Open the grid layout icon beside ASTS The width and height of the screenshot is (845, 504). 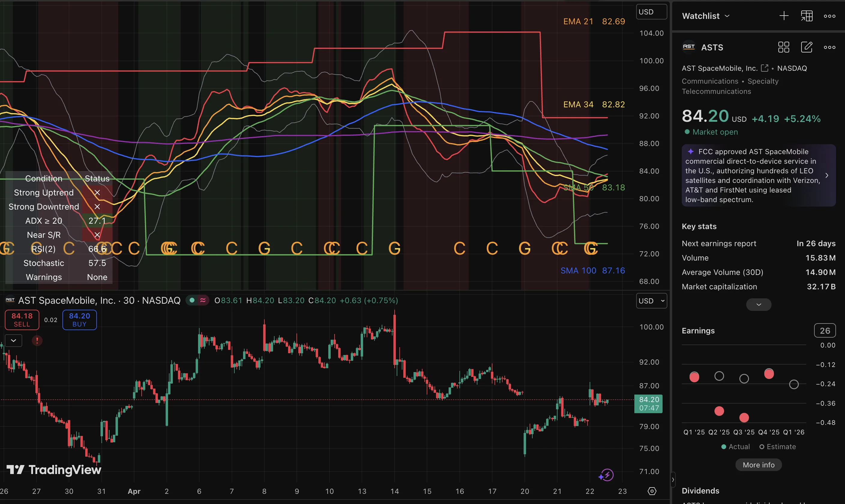783,47
